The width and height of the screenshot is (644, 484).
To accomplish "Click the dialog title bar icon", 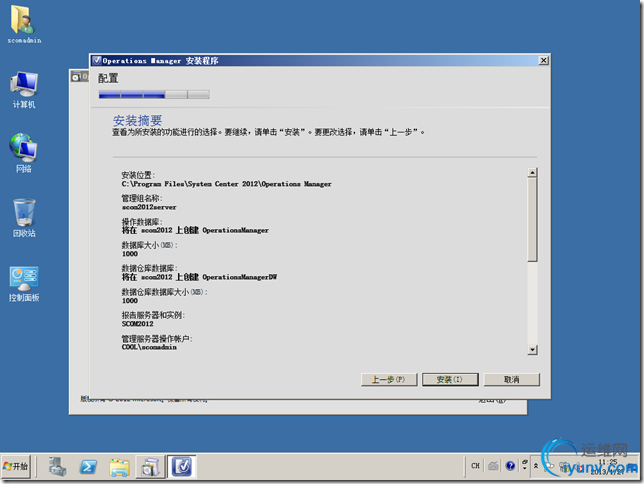I will [97, 60].
